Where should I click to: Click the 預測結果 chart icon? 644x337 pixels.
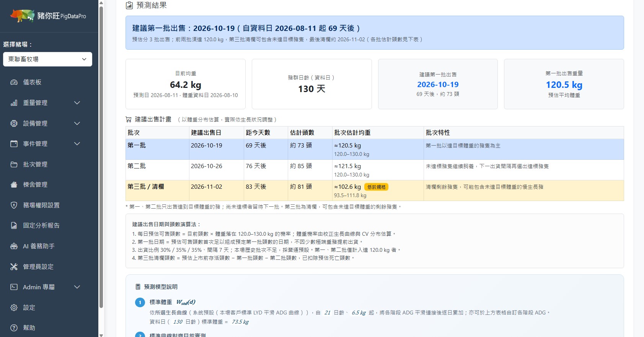pyautogui.click(x=129, y=5)
